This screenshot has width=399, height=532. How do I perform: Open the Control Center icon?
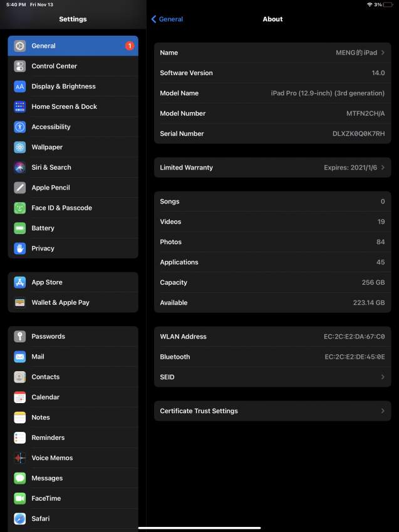[x=19, y=66]
